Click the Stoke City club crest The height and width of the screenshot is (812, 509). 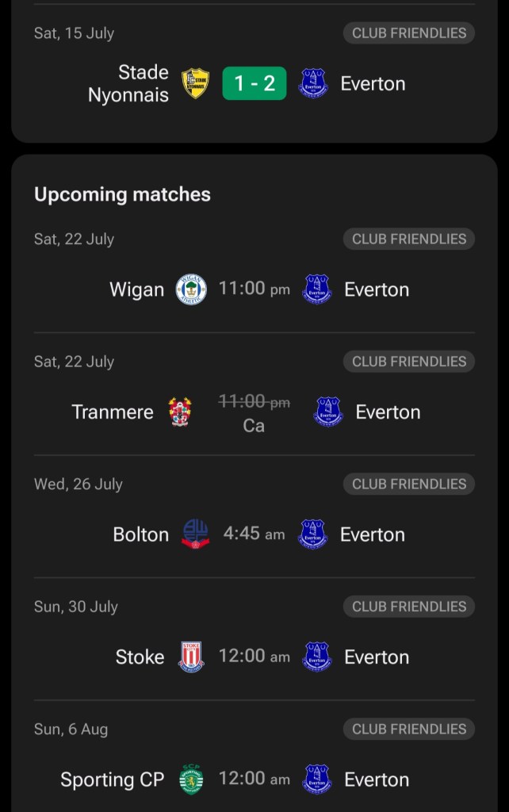[191, 657]
